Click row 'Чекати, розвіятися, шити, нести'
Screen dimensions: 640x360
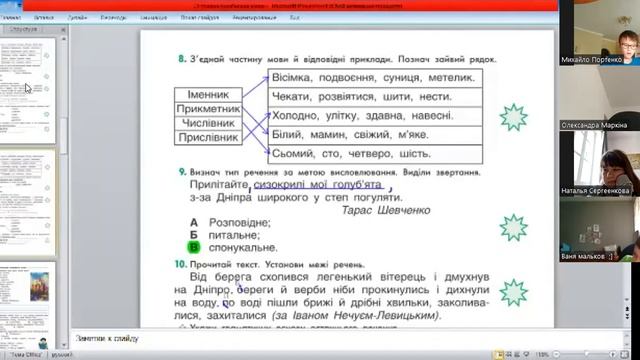[x=375, y=97]
